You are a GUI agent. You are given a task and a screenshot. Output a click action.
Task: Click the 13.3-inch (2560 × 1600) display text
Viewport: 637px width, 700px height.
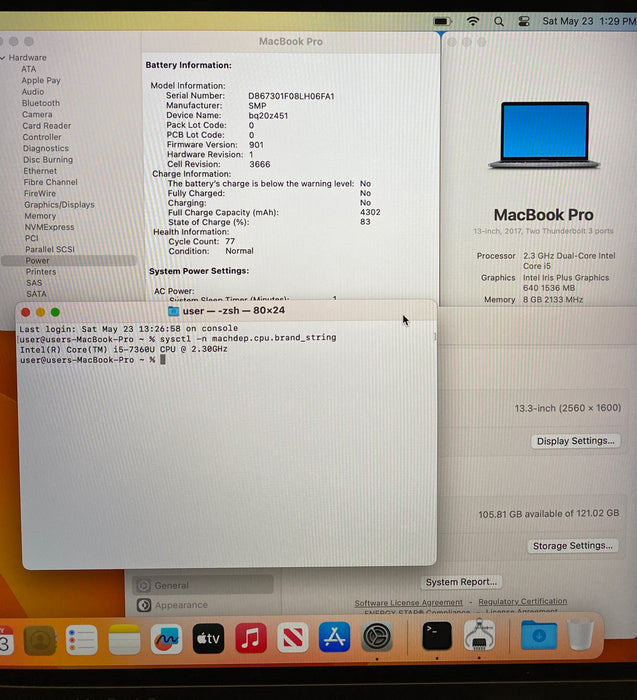click(x=567, y=408)
